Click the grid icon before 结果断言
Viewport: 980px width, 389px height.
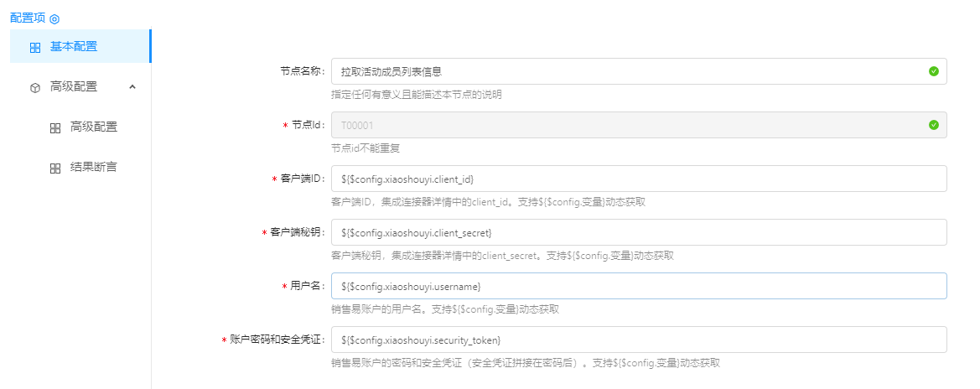click(x=55, y=168)
